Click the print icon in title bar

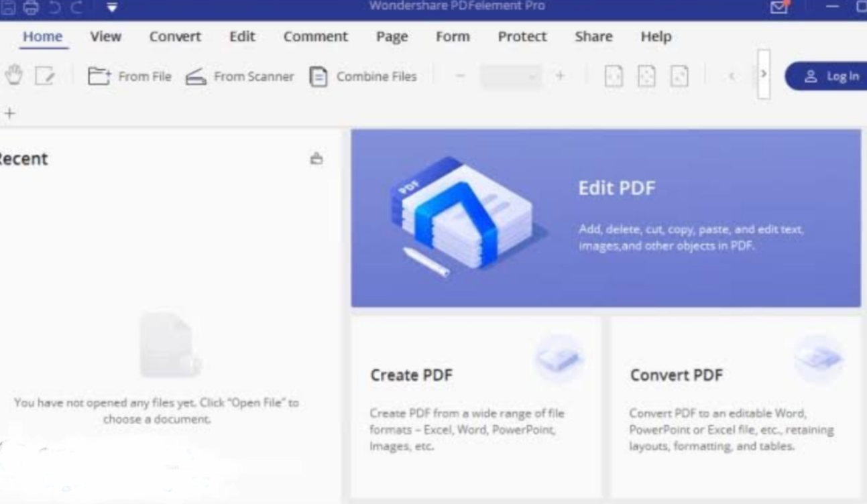(x=31, y=7)
